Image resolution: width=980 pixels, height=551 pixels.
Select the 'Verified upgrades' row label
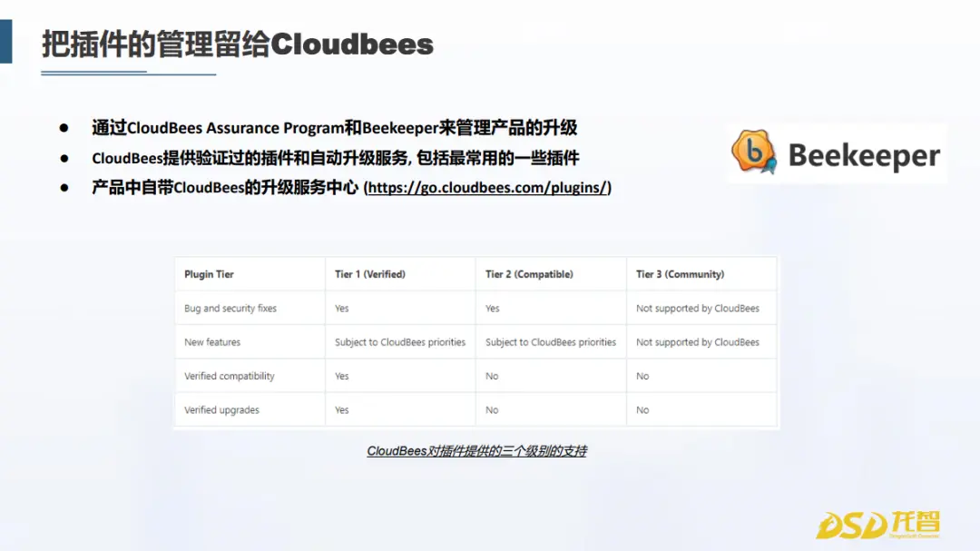point(221,410)
